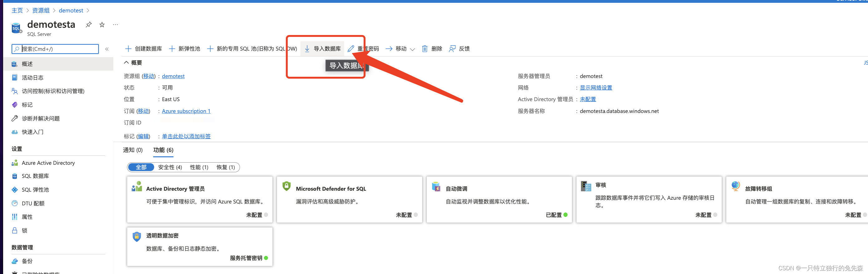This screenshot has height=274, width=868.
Task: Switch to the 通知 (0) tab
Action: point(133,150)
